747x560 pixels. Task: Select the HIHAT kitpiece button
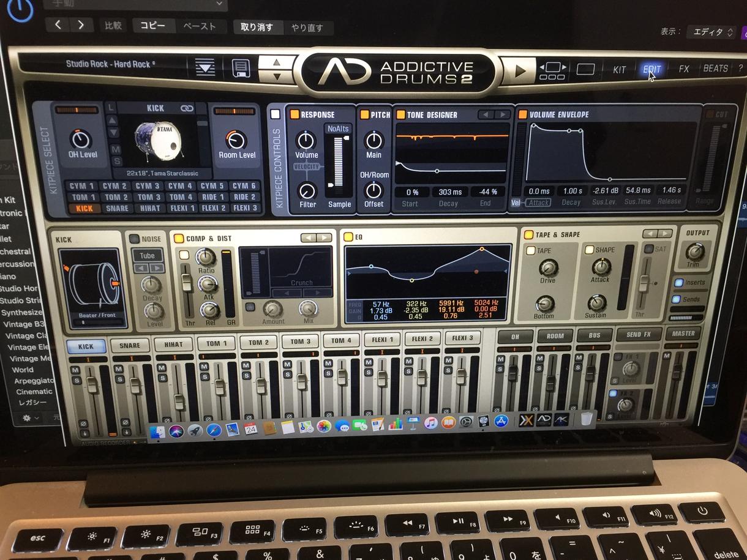[x=149, y=208]
